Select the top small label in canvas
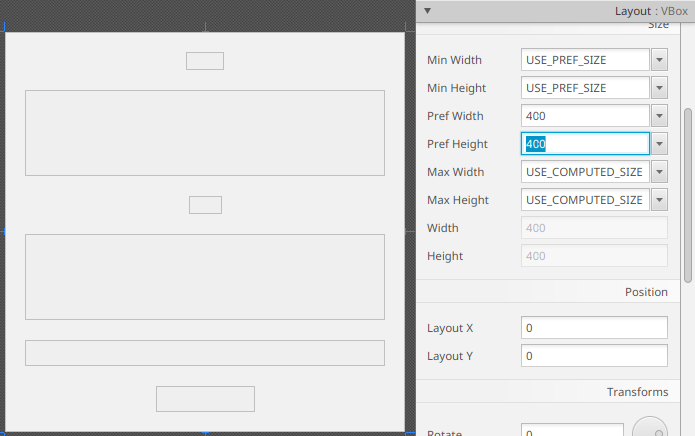The image size is (695, 436). tap(205, 61)
